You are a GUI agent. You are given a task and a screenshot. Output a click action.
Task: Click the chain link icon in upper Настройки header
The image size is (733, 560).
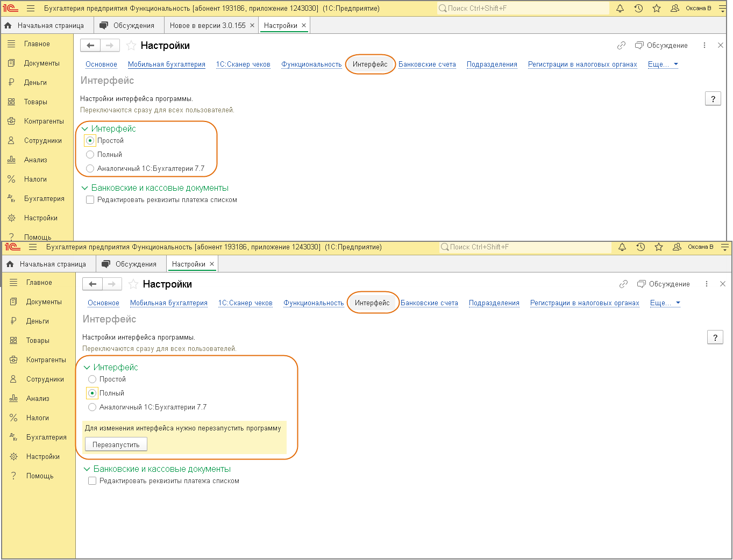tap(621, 46)
